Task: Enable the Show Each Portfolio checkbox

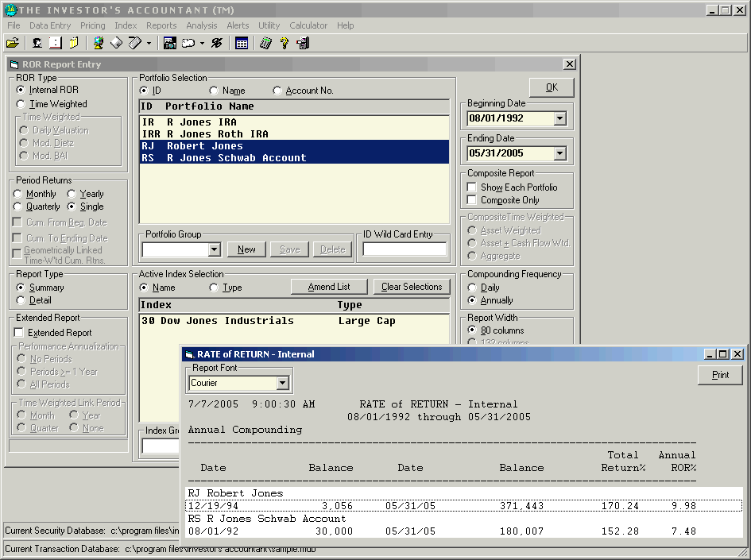Action: tap(472, 187)
